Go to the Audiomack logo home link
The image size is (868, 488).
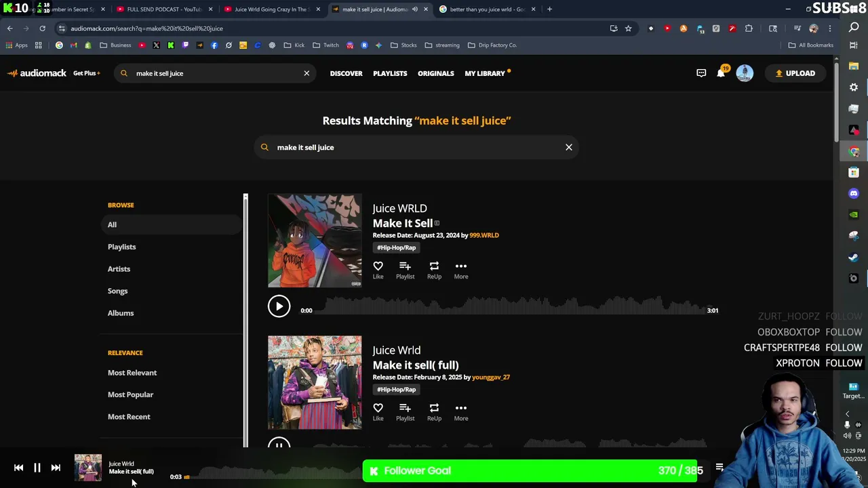coord(37,73)
